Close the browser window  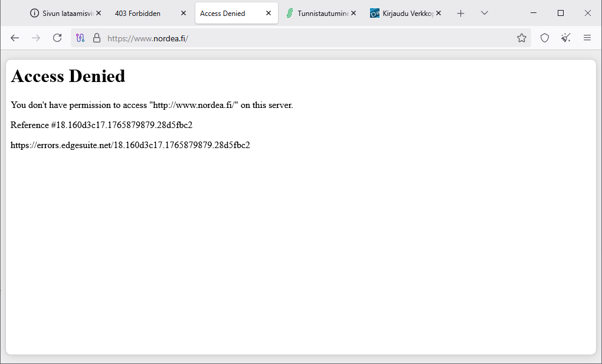tap(587, 13)
